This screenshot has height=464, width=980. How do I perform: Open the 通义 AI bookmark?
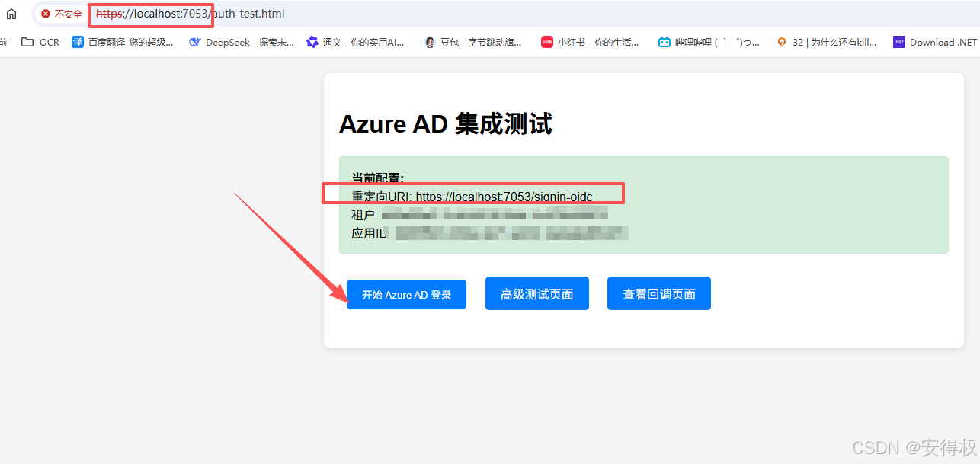coord(355,43)
